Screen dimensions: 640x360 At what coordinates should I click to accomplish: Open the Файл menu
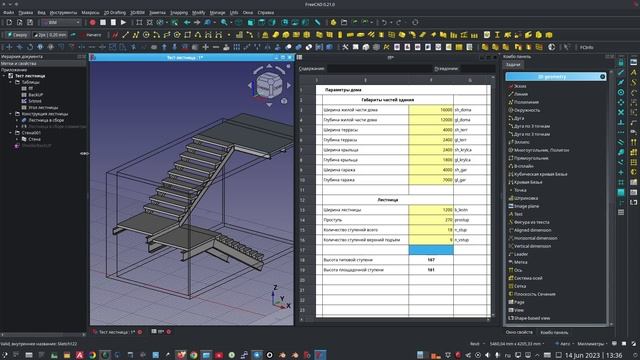click(x=8, y=13)
